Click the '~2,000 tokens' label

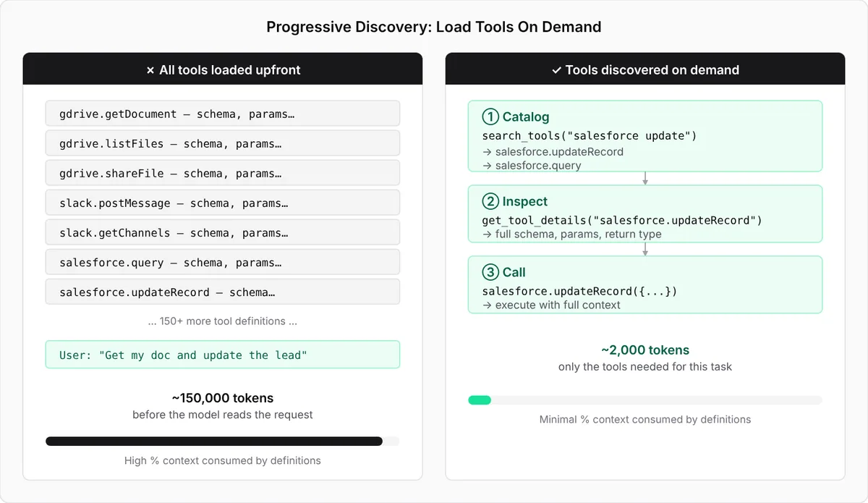[x=645, y=350]
